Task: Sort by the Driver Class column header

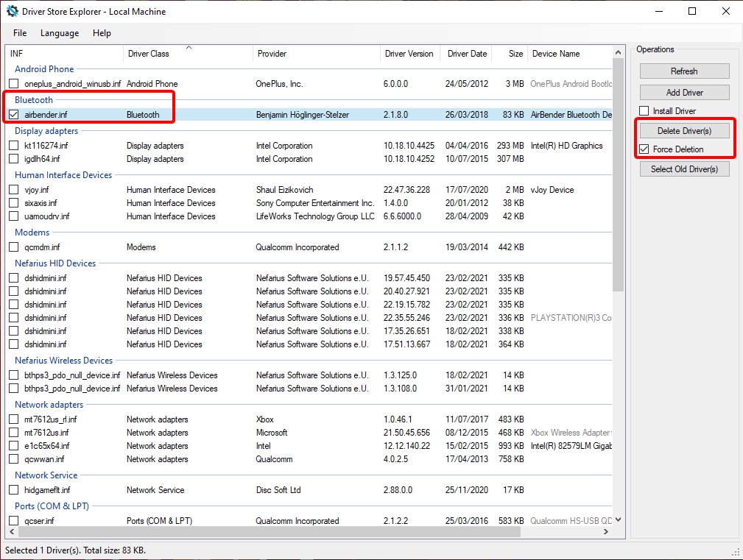Action: click(x=188, y=54)
